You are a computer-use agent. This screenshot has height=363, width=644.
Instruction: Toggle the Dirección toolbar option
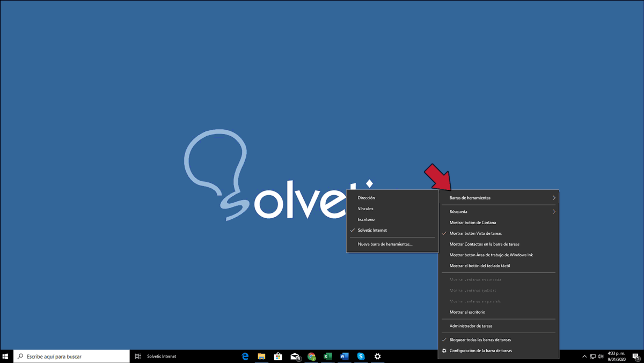(393, 198)
